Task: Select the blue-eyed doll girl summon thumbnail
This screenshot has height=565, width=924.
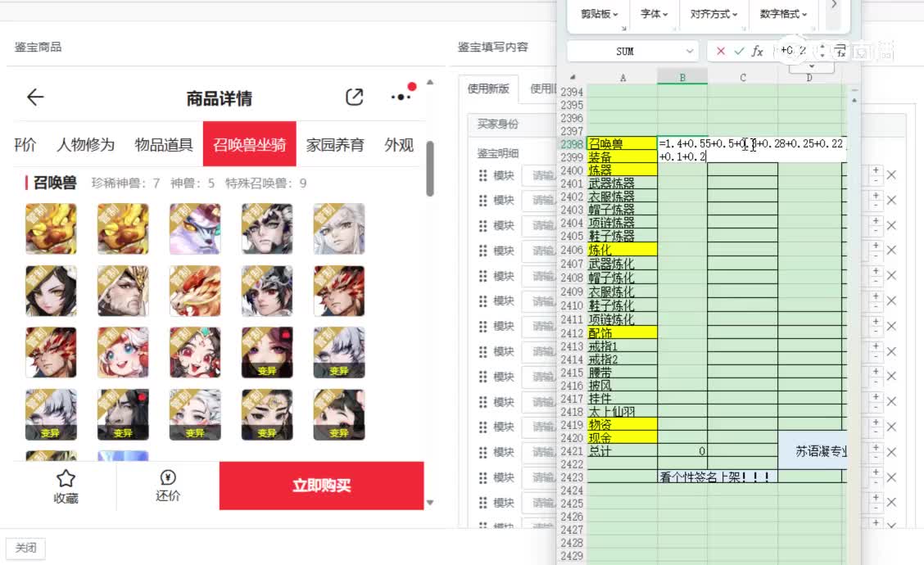Action: coord(123,352)
